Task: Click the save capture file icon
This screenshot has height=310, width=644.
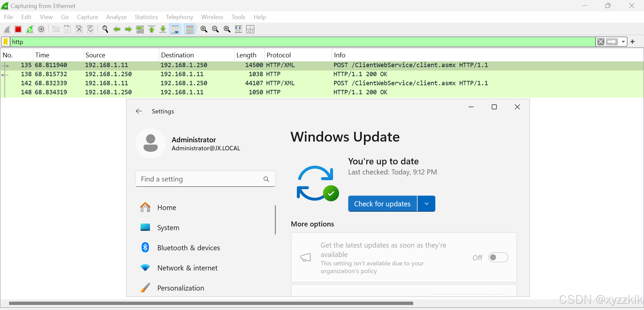Action: pos(67,30)
